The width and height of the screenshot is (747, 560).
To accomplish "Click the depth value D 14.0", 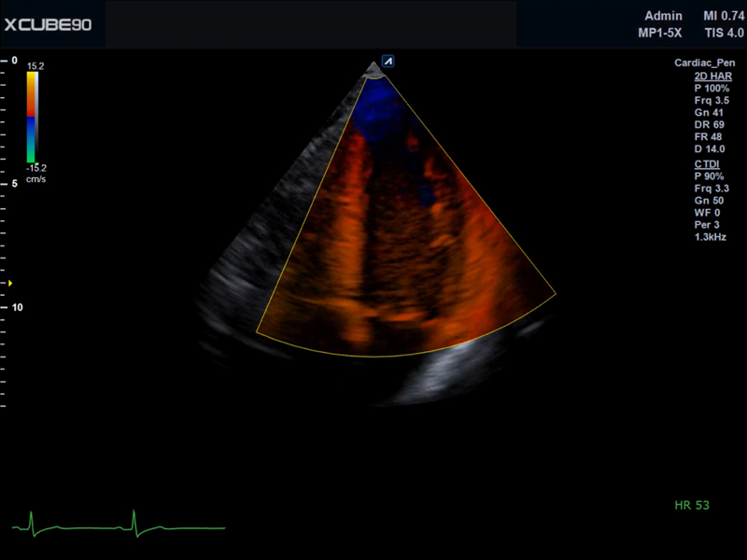I will pyautogui.click(x=710, y=149).
